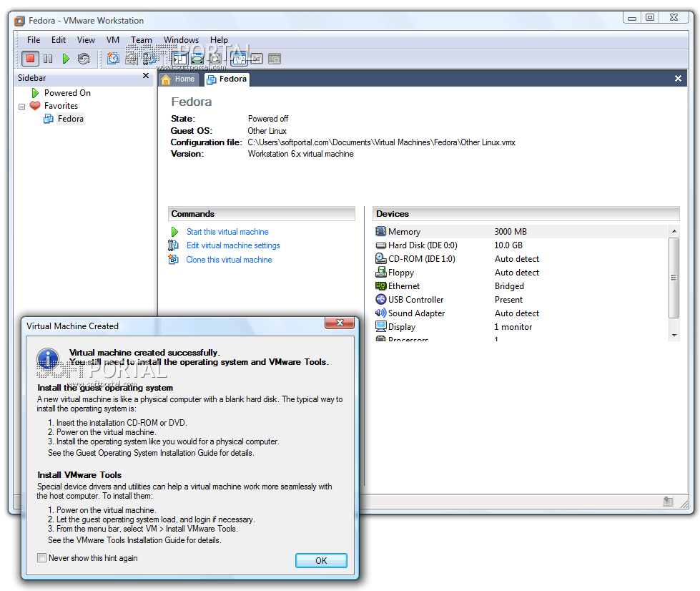Open the File menu
The image size is (700, 591).
(34, 40)
